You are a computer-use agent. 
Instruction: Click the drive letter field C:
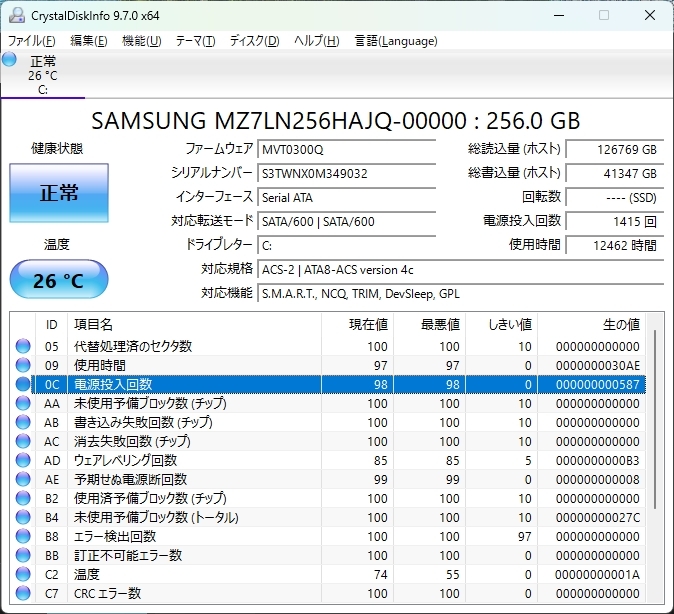click(x=346, y=246)
